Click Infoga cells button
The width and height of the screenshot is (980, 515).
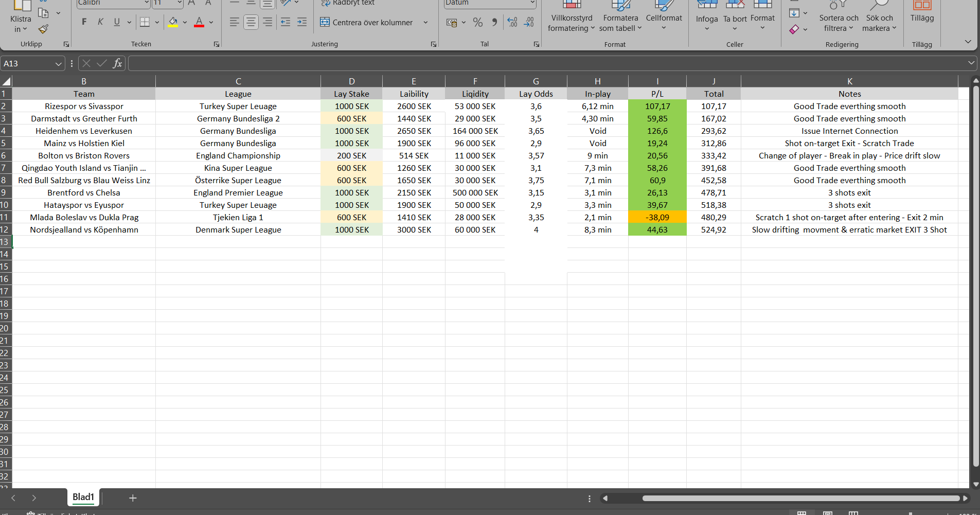707,18
